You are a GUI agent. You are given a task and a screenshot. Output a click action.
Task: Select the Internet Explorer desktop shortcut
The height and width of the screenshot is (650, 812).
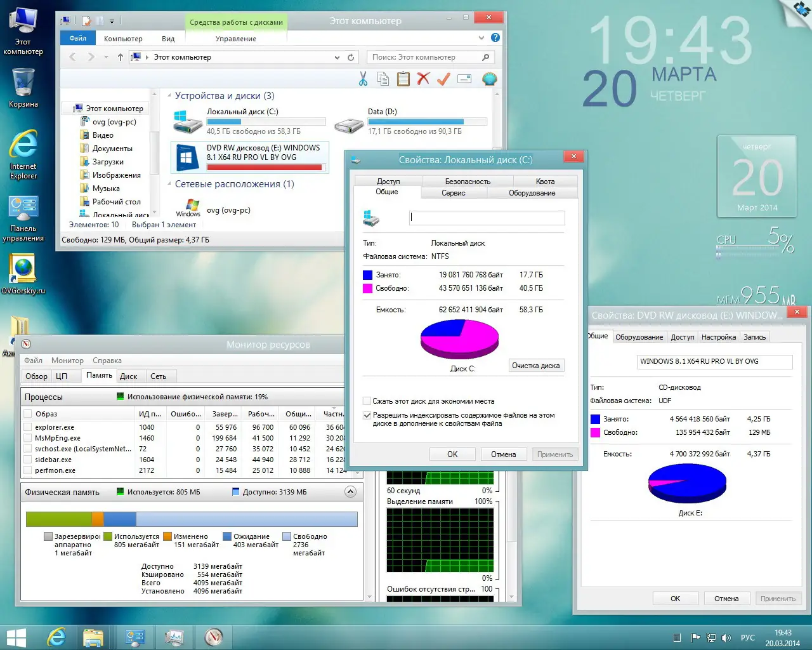[x=23, y=154]
